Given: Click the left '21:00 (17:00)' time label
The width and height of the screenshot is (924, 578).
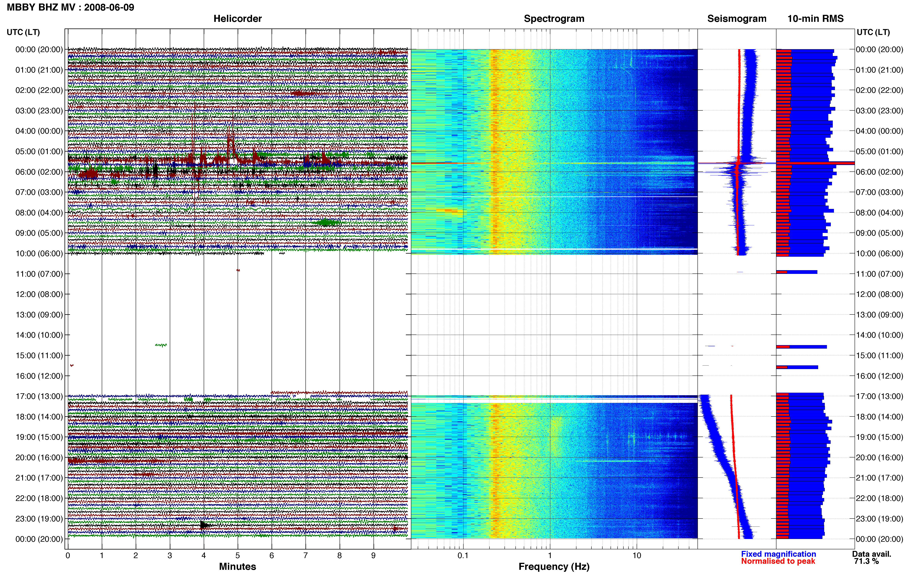Looking at the screenshot, I should [x=39, y=478].
